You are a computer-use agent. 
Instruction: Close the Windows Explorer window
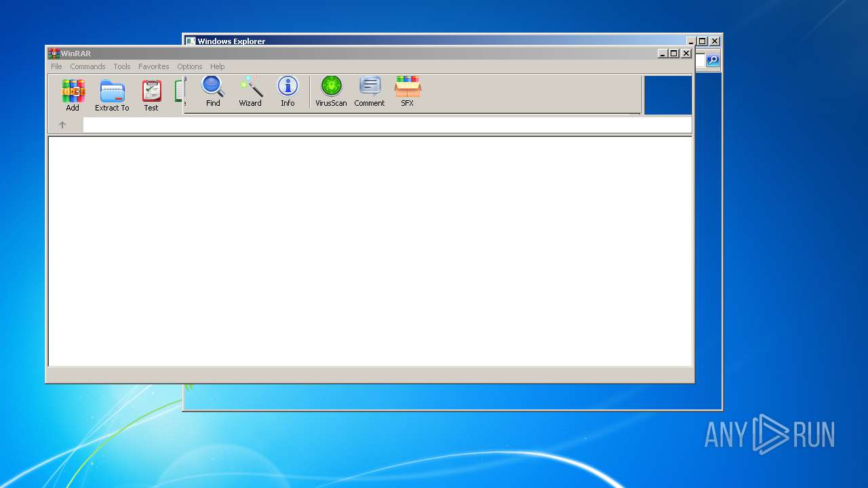(715, 41)
